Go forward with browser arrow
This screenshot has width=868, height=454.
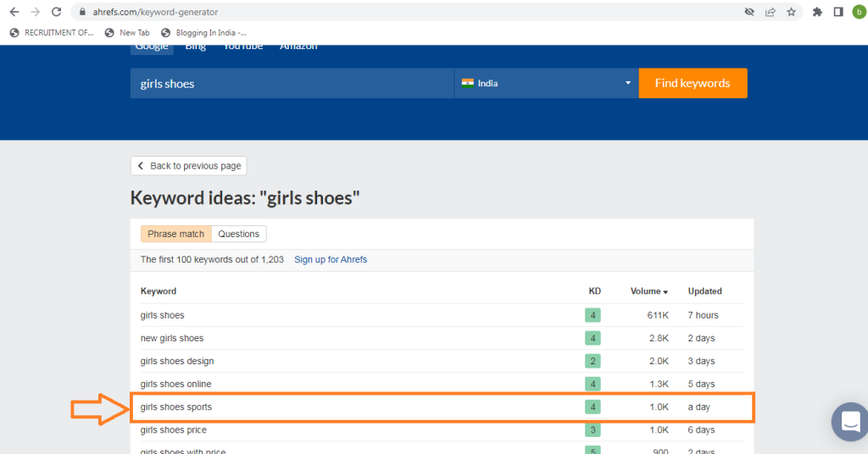(x=36, y=12)
